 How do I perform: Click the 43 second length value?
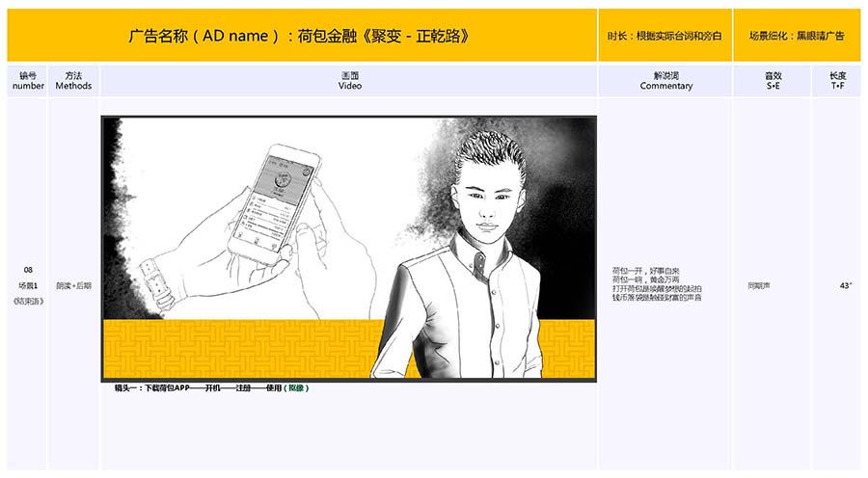pos(846,285)
